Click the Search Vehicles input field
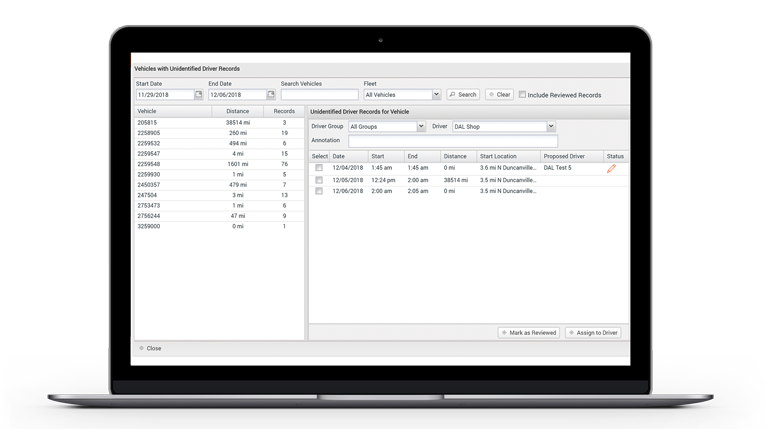This screenshot has height=429, width=770. point(319,94)
